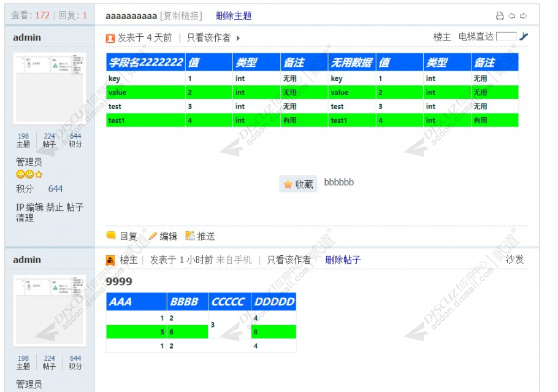Click admin avatar thumbnail in first post
Image resolution: width=558 pixels, height=392 pixels.
[50, 89]
